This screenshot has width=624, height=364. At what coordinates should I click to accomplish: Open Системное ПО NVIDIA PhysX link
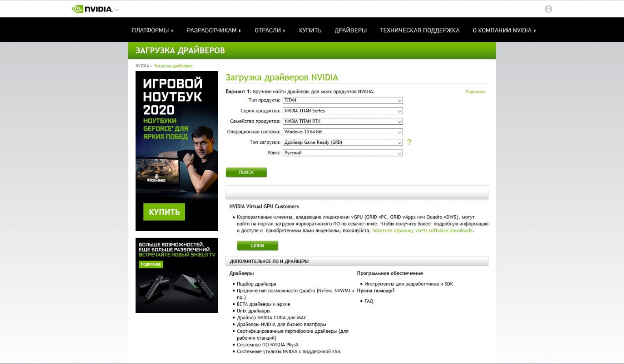click(x=268, y=345)
